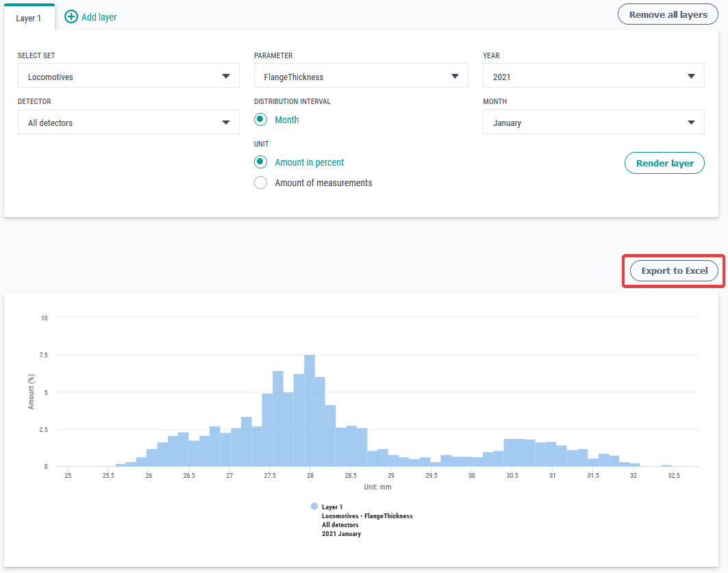Image resolution: width=728 pixels, height=573 pixels.
Task: Expand the Parameter dropdown showing FlangeThickness
Action: 360,76
